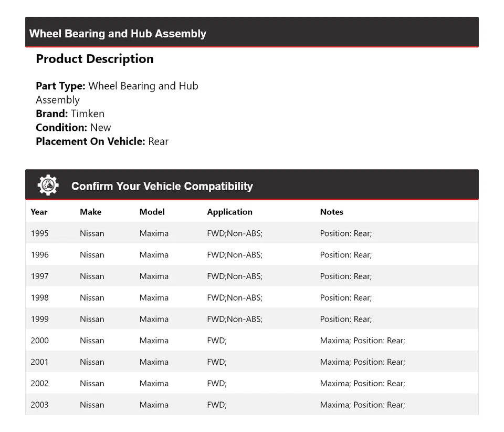
Task: Click the Model column header
Action: (152, 212)
